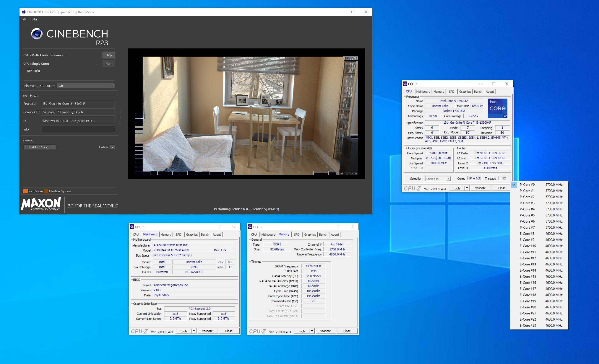Click the Cinebench title bar app icon
The image size is (599, 364).
[24, 12]
